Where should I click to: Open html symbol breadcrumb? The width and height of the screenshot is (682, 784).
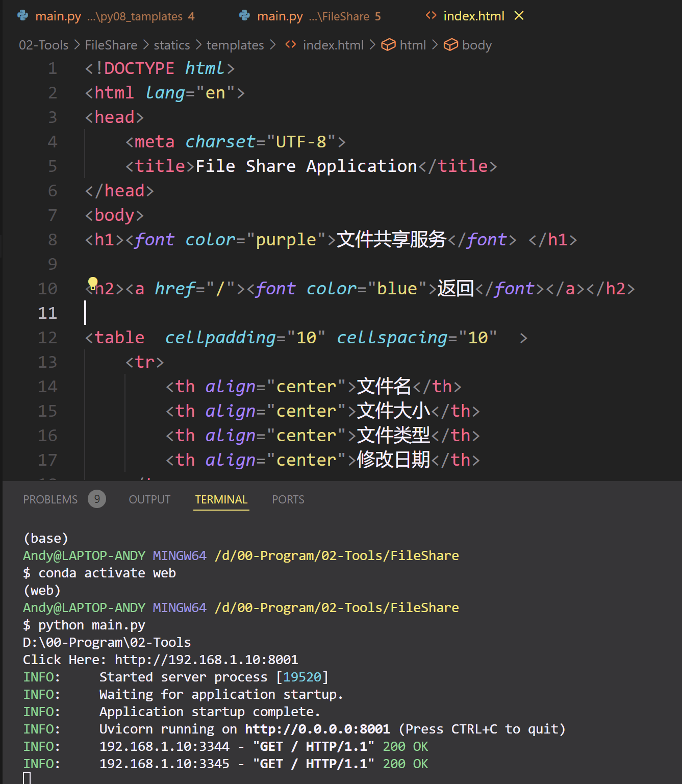click(x=413, y=45)
